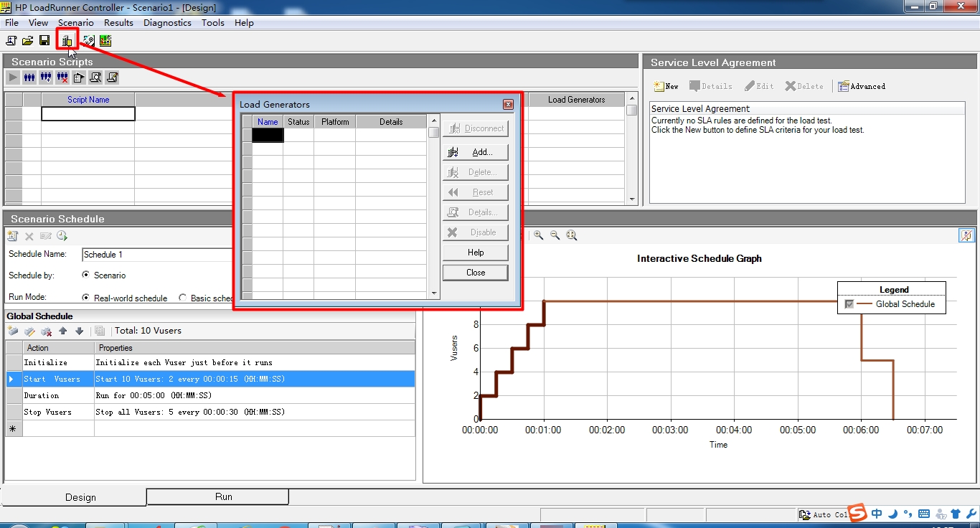Click the map-style icon next to Load Generators
The height and width of the screenshot is (528, 980).
pyautogui.click(x=89, y=41)
